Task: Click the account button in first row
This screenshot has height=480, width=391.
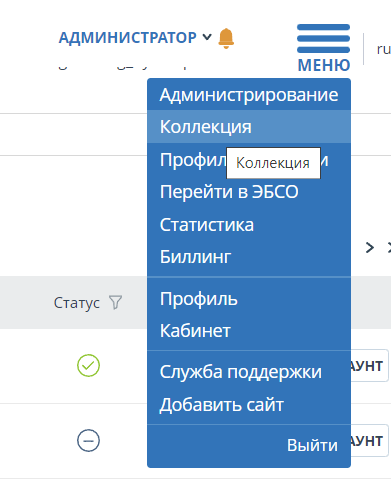Action: coord(369,366)
